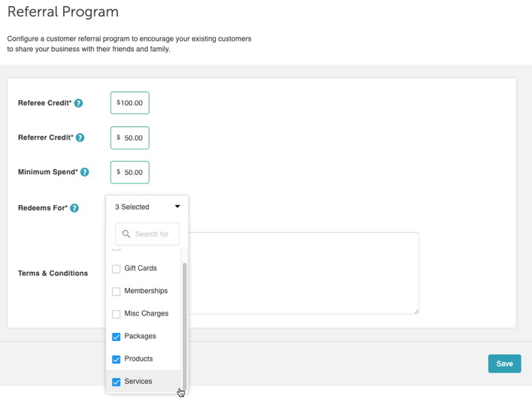
Task: Check the Misc Charges checkbox
Action: click(116, 314)
